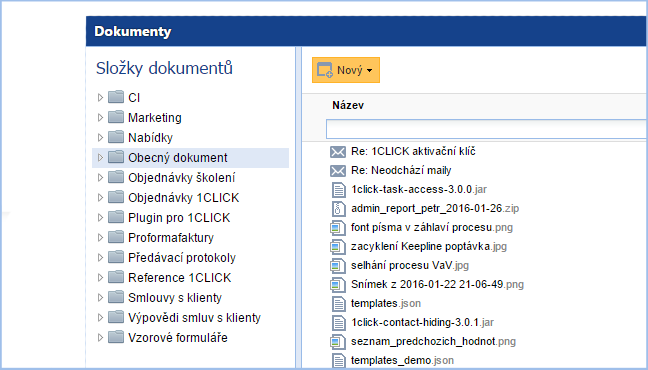
Task: Open file admin_report_petr_2016-01-26.zip
Action: coord(435,208)
